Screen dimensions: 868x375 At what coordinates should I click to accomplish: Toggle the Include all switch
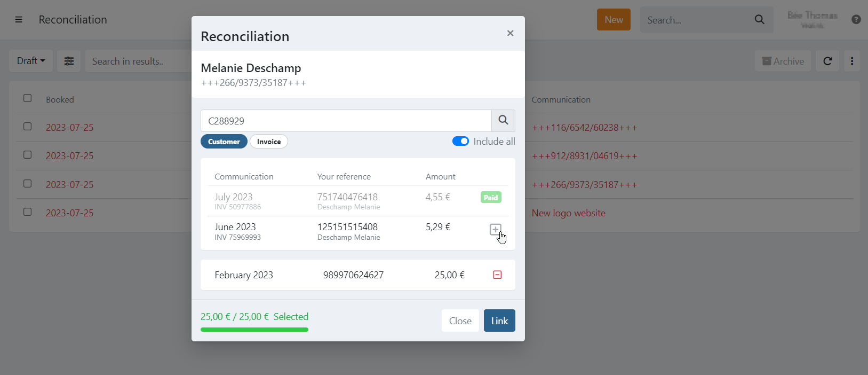point(460,142)
